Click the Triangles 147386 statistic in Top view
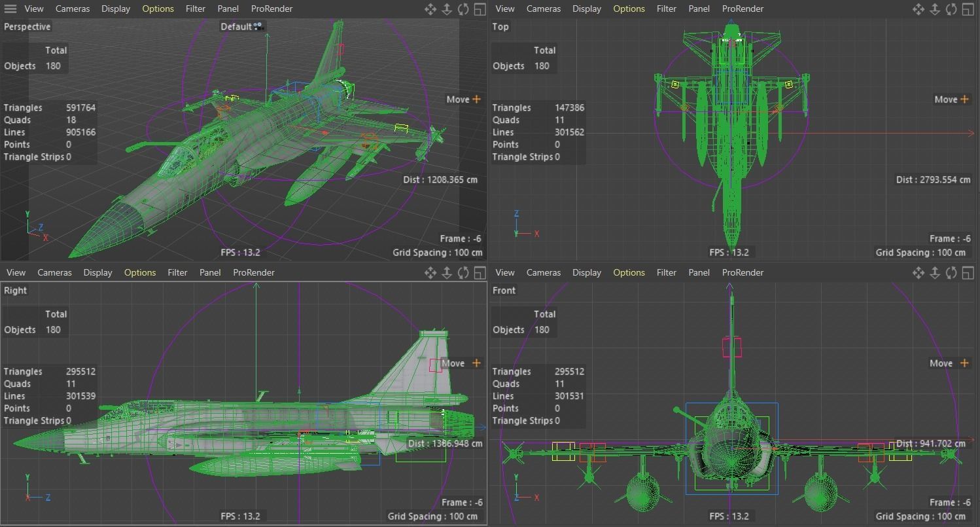Image resolution: width=980 pixels, height=527 pixels. pos(538,107)
